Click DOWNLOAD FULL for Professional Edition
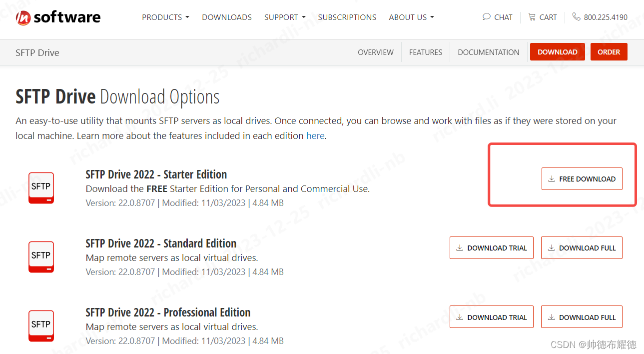The width and height of the screenshot is (644, 354). [x=582, y=316]
